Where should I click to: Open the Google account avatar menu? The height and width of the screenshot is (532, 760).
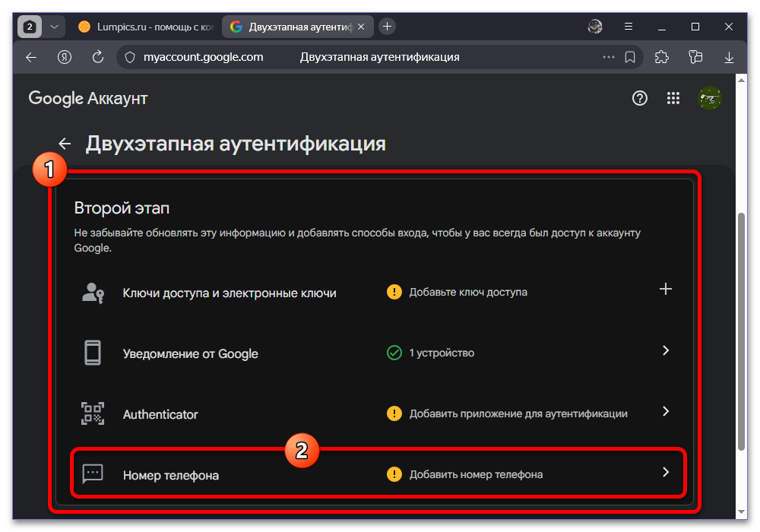[x=709, y=98]
